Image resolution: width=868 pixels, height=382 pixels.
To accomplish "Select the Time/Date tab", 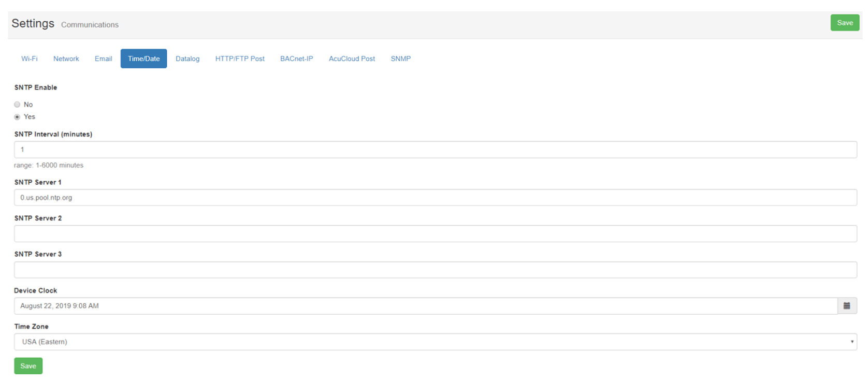I will point(143,59).
